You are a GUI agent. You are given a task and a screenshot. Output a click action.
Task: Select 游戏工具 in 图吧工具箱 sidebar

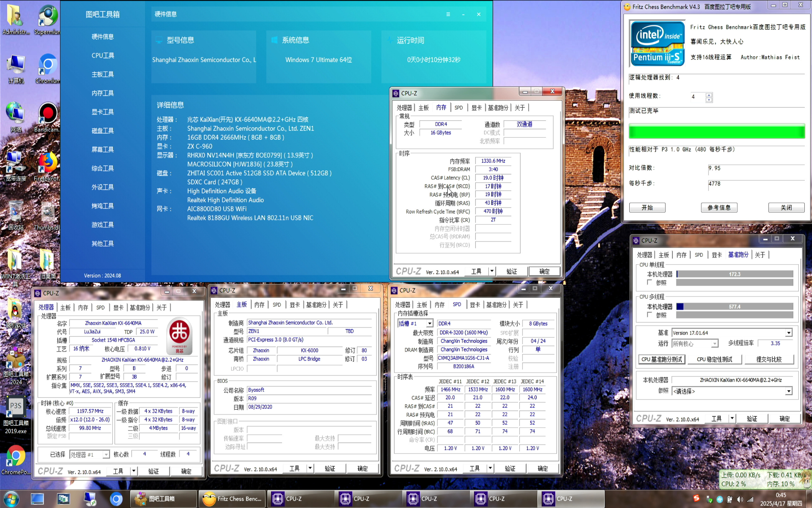point(103,225)
